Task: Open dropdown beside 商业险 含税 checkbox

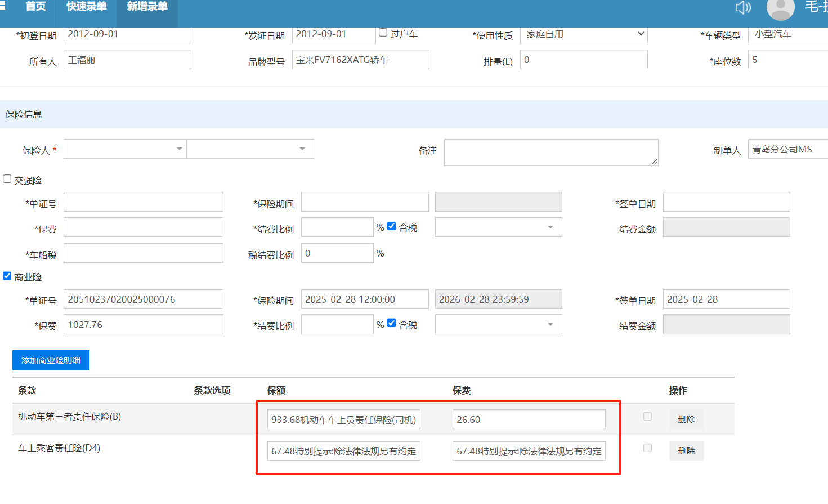Action: pos(498,325)
